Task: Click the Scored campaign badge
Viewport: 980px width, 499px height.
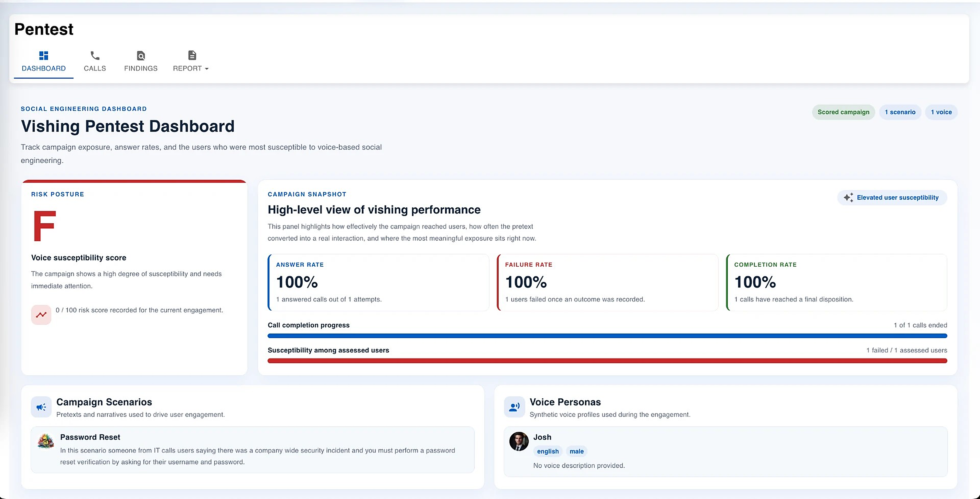Action: (843, 112)
